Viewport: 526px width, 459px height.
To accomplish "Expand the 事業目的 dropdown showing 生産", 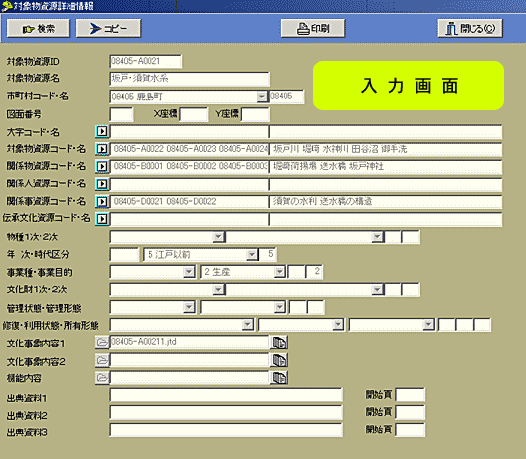I will pos(279,272).
